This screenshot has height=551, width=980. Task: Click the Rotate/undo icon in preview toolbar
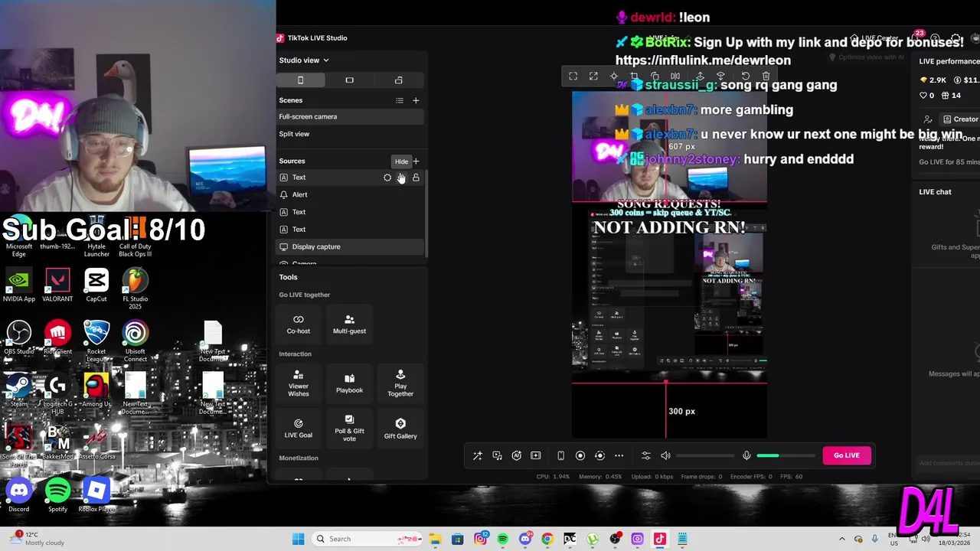point(746,77)
